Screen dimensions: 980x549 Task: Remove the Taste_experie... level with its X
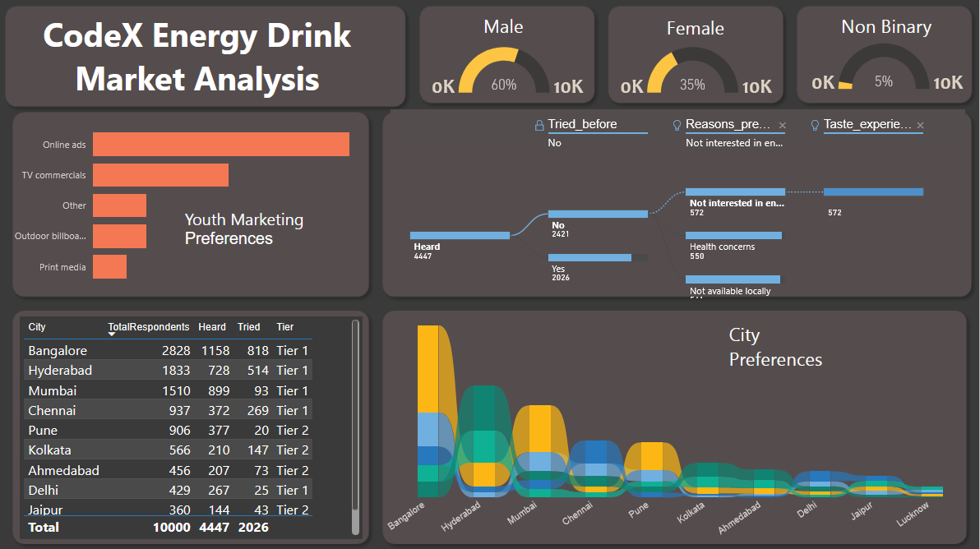[x=920, y=126]
